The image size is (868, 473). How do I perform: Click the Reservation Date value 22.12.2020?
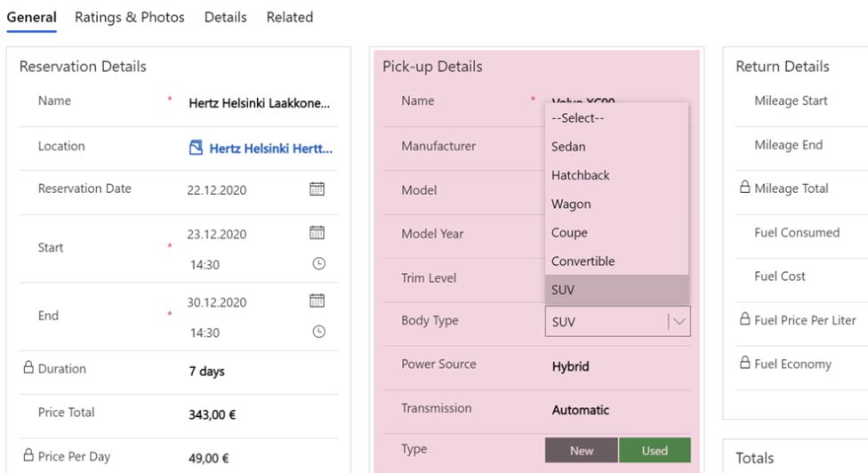click(216, 190)
